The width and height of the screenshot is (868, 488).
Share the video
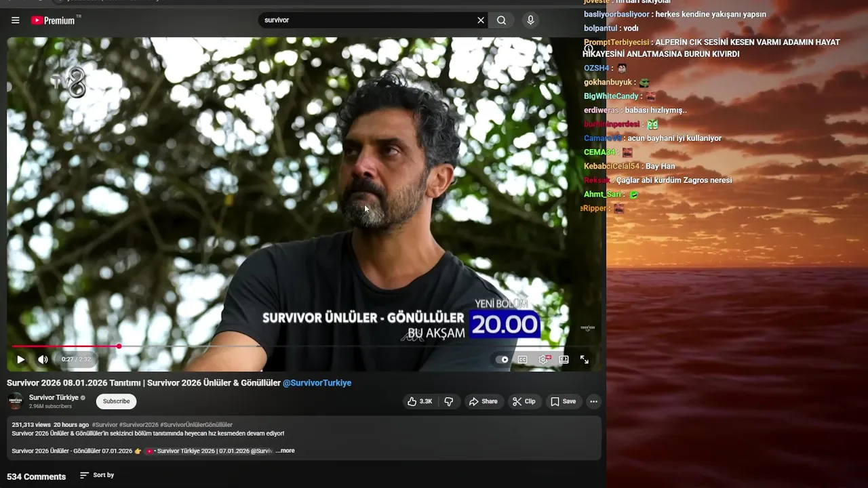pyautogui.click(x=484, y=401)
